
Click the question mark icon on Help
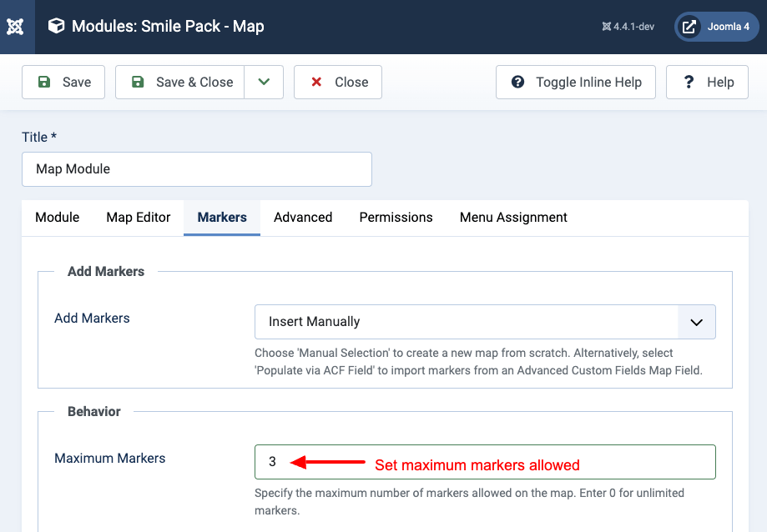tap(689, 82)
